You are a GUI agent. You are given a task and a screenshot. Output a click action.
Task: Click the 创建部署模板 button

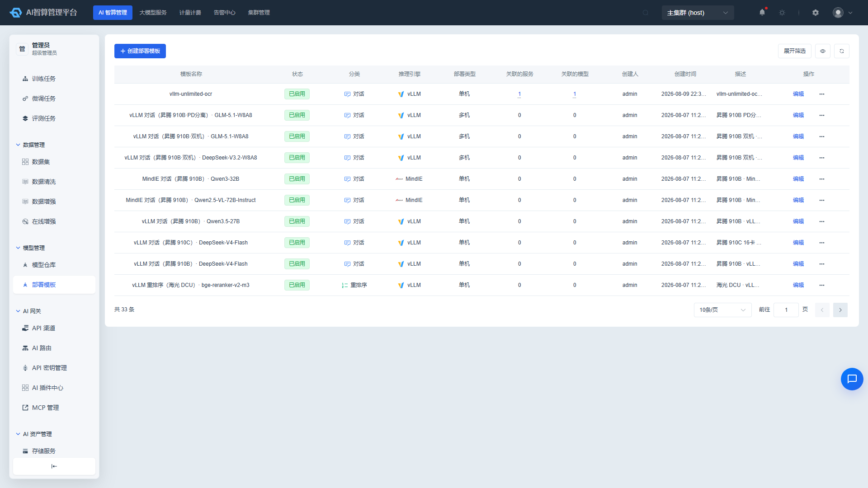(140, 51)
